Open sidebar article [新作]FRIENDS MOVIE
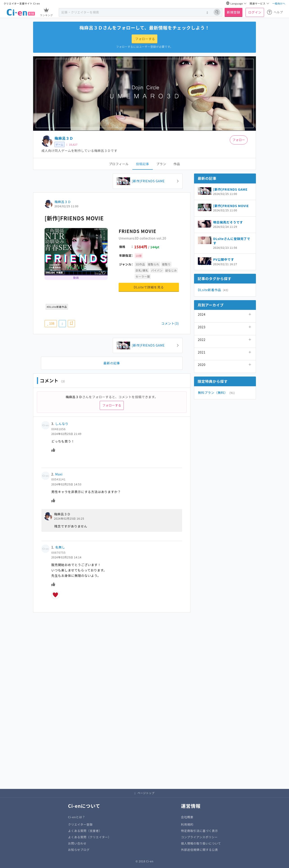The width and height of the screenshot is (289, 868). 231,206
